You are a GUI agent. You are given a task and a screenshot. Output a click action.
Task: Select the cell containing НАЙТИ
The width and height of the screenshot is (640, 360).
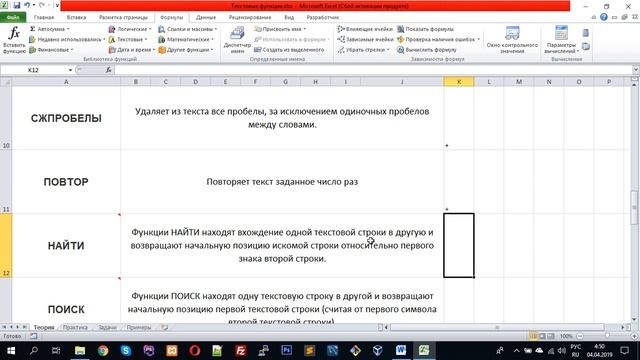66,246
